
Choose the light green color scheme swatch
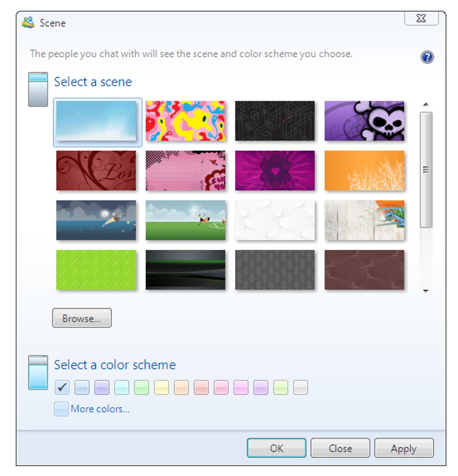[x=141, y=387]
